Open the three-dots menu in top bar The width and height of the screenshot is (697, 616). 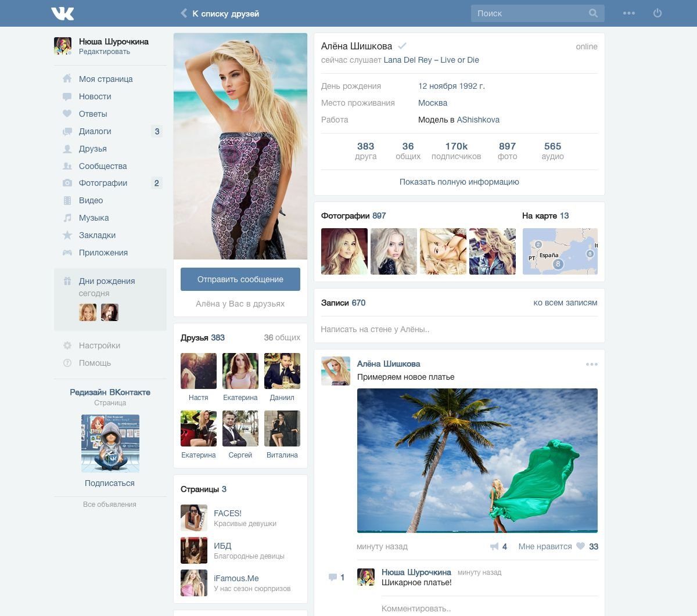coord(629,13)
